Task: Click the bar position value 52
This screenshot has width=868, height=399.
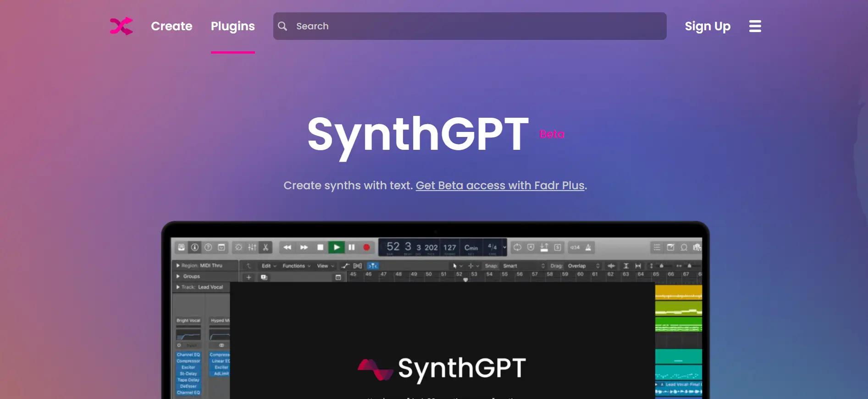Action: point(393,246)
